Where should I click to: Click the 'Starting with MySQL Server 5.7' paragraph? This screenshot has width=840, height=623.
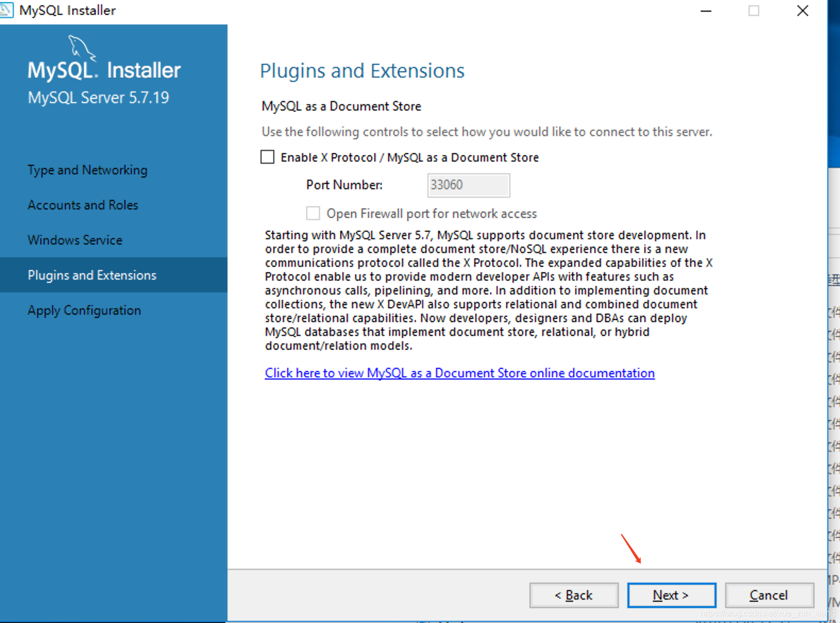(x=489, y=290)
